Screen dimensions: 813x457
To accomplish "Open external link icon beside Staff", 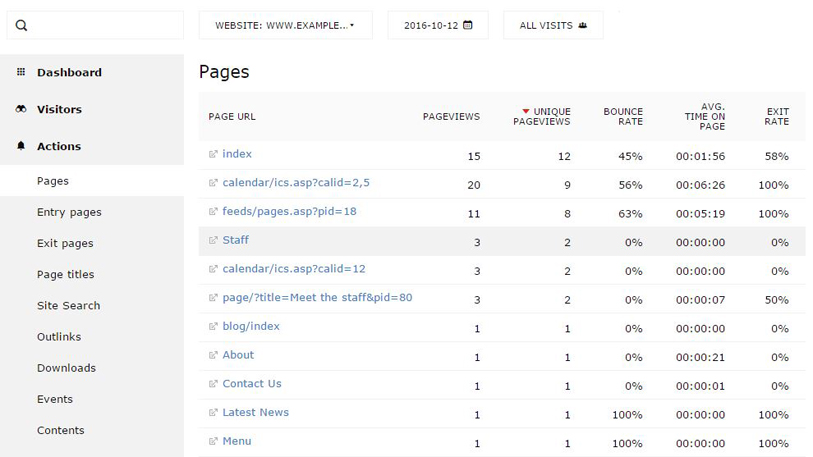I will (213, 240).
